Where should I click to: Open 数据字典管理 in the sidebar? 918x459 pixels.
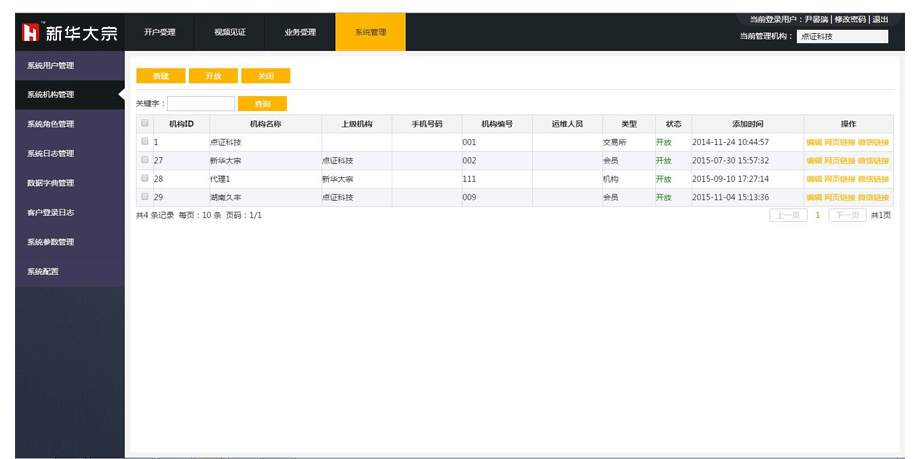pyautogui.click(x=70, y=183)
